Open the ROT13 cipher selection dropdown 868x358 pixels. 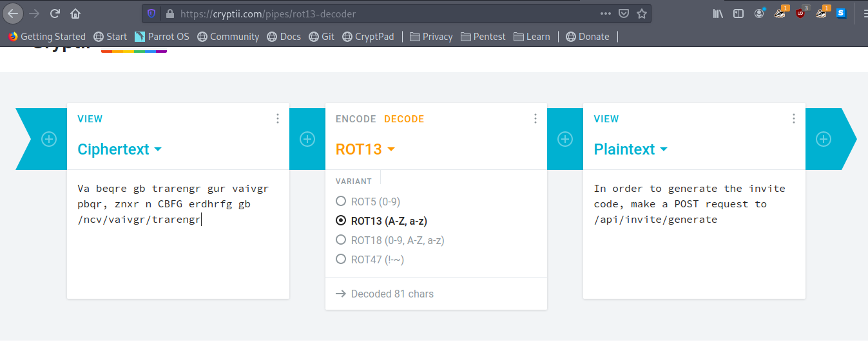point(365,149)
